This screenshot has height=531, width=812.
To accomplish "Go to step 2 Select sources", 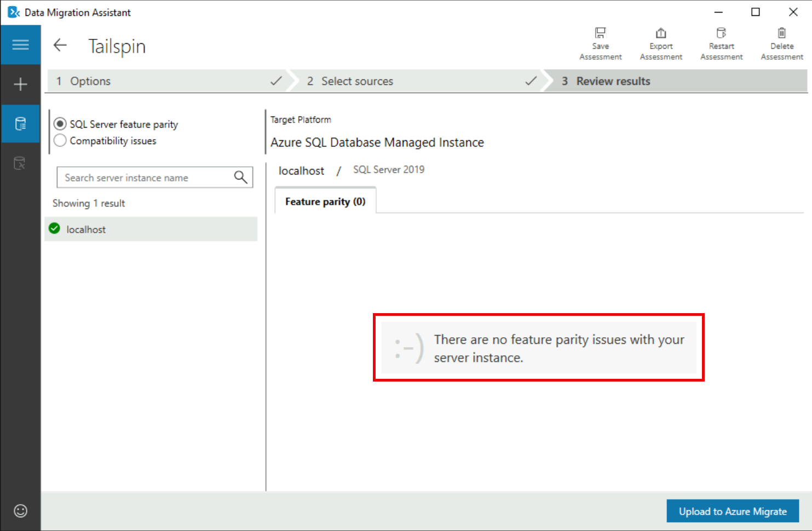I will pyautogui.click(x=357, y=81).
